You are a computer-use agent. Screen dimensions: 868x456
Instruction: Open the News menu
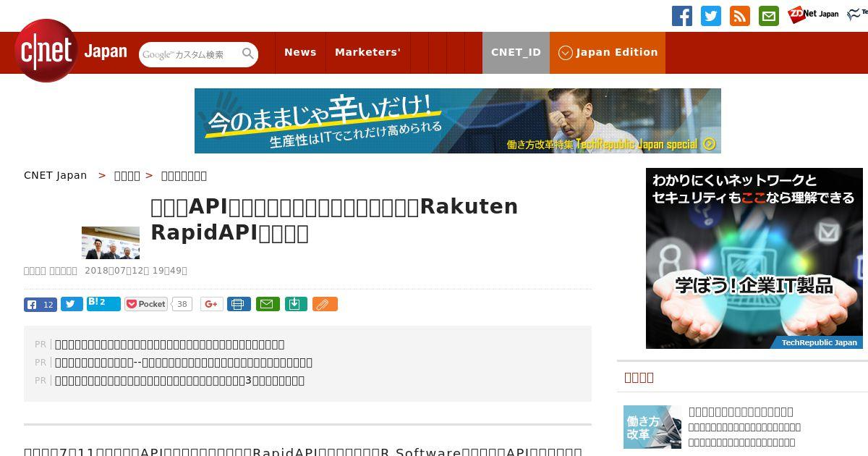click(300, 52)
